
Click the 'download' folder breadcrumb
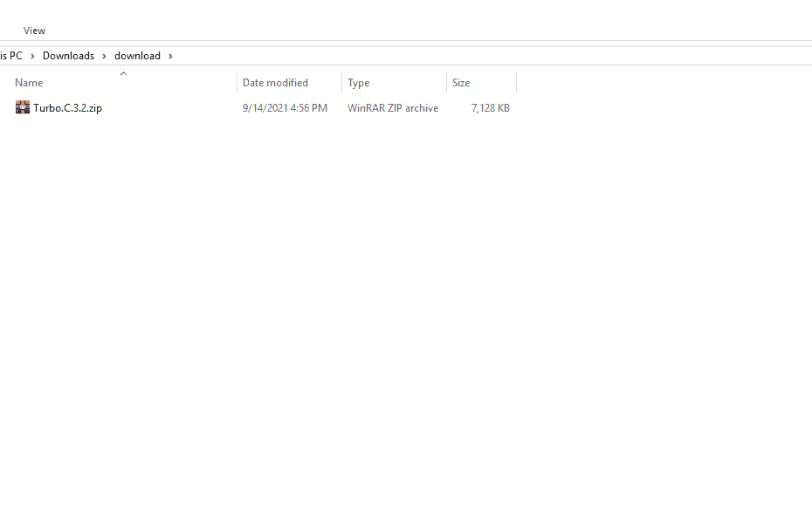click(x=137, y=56)
